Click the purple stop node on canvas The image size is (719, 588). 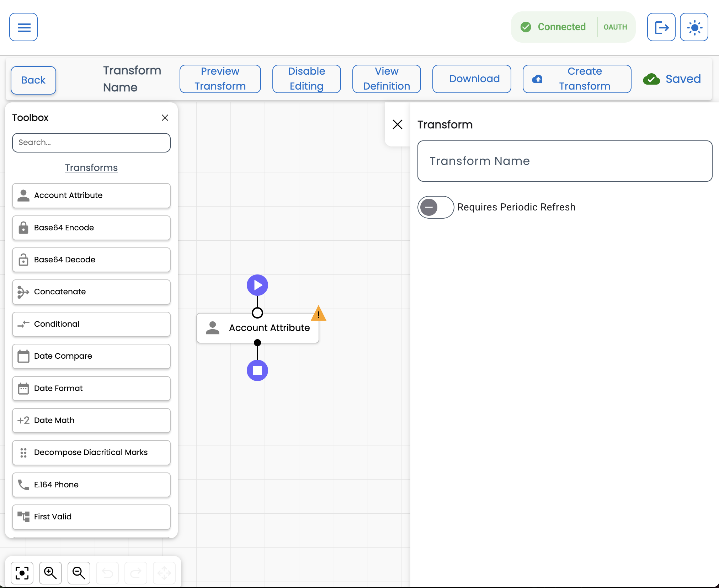(257, 370)
